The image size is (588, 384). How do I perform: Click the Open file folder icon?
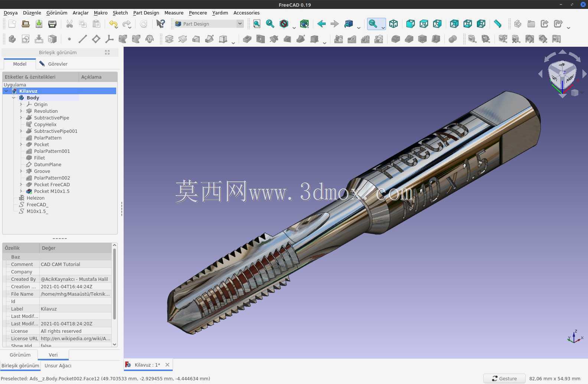tap(26, 24)
